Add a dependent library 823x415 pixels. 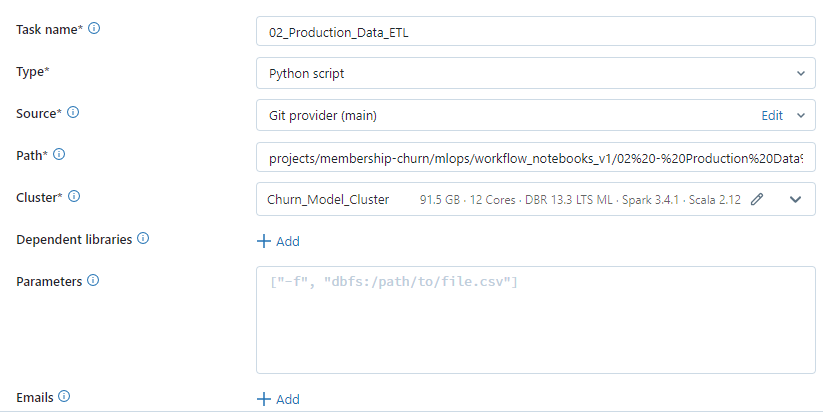(278, 241)
